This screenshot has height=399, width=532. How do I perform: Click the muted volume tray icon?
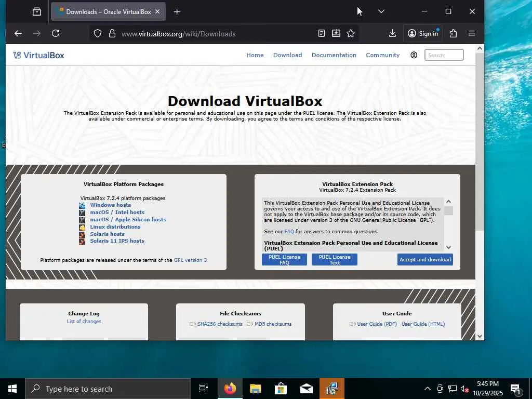[x=464, y=389]
